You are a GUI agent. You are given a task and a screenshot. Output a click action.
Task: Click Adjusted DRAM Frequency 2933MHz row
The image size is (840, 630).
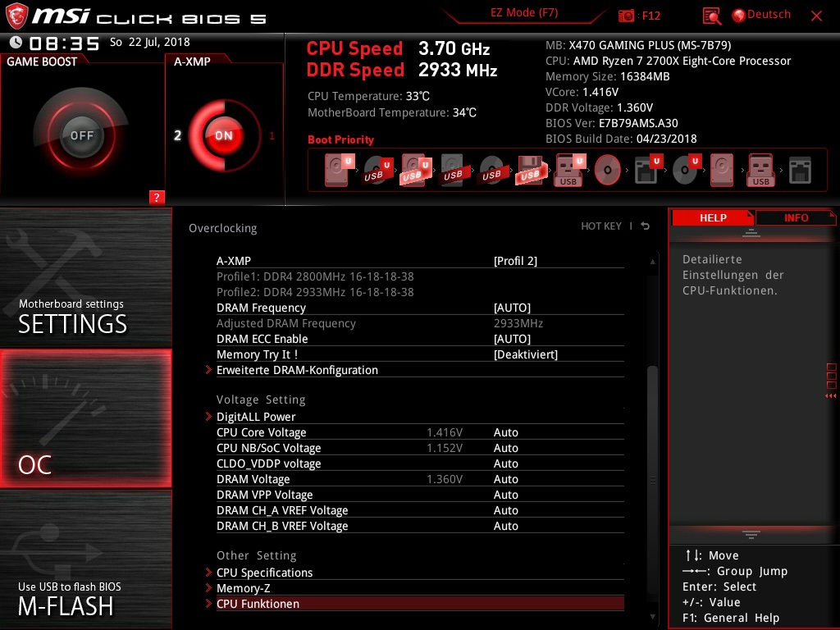click(x=420, y=323)
